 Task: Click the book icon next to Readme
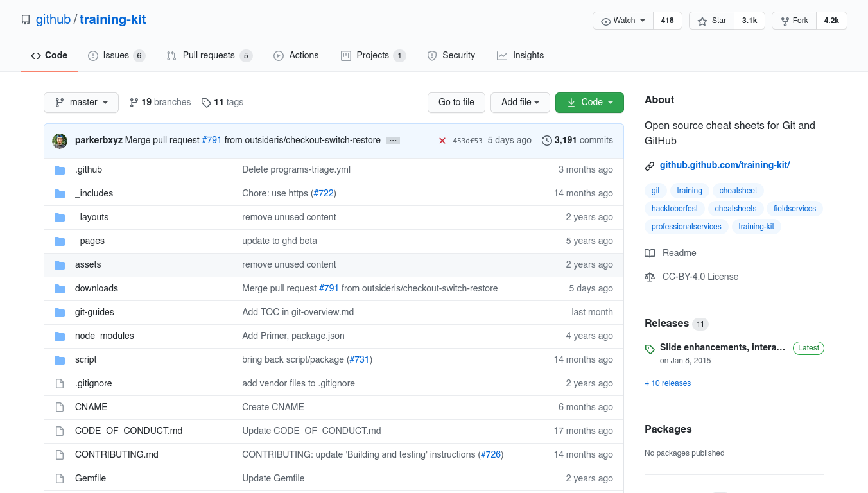[650, 253]
